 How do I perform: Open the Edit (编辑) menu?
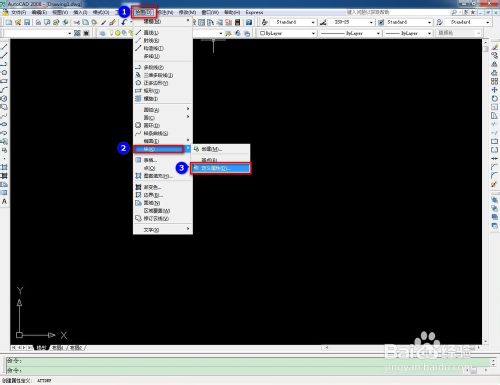[x=39, y=12]
